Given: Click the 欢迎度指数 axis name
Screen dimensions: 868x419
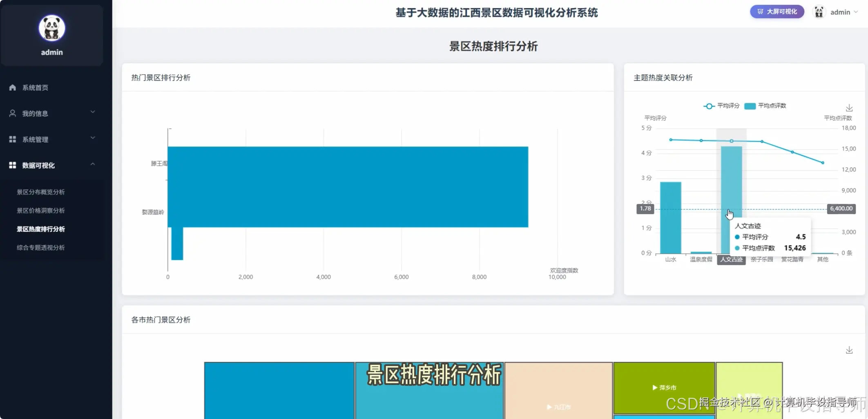Looking at the screenshot, I should pyautogui.click(x=564, y=270).
